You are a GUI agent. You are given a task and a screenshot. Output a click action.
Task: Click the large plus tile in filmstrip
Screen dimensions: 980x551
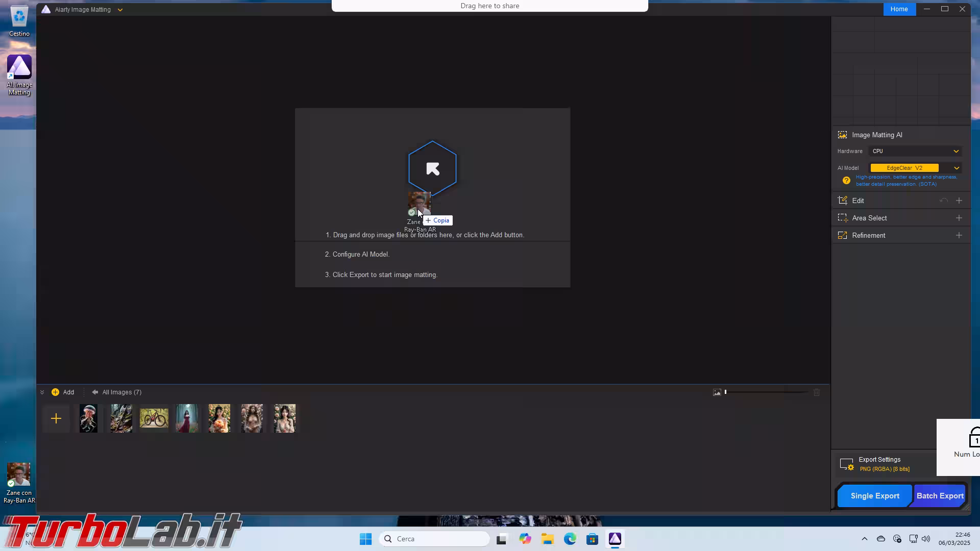point(56,419)
